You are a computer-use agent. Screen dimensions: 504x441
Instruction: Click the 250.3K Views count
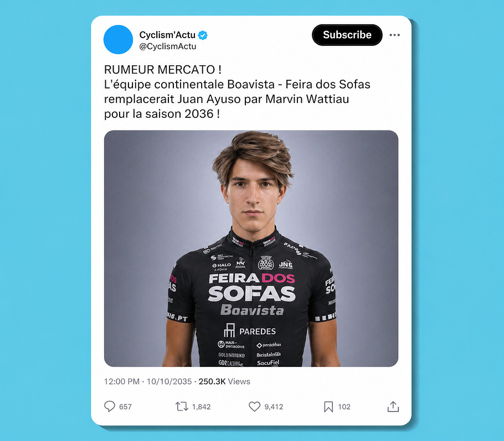coord(224,381)
